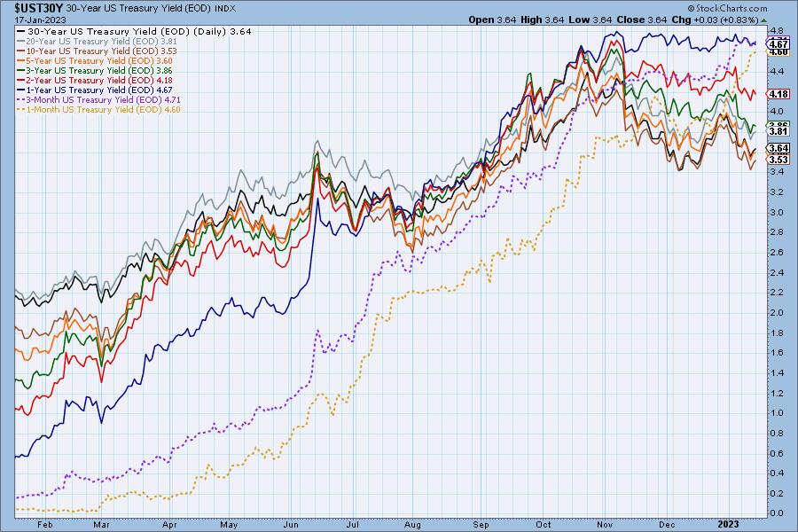
Task: Click the 10-Year US Treasury Yield legend entry
Action: [x=98, y=51]
